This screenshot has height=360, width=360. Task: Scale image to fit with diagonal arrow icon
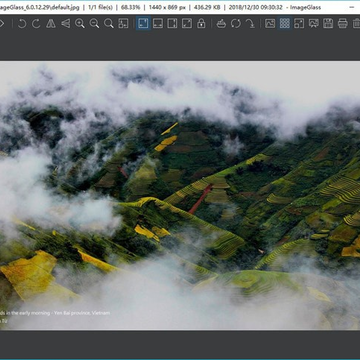point(187,24)
